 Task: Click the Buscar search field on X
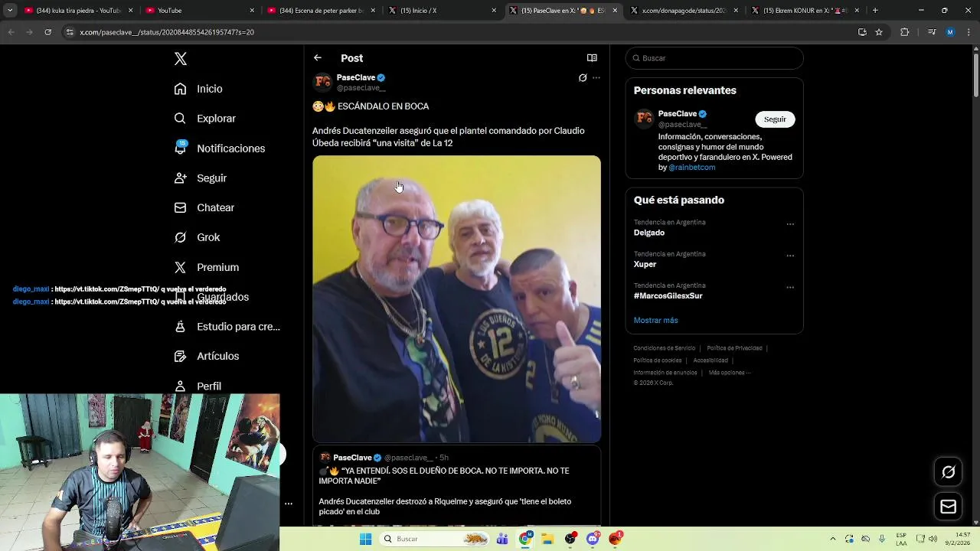[x=714, y=58]
